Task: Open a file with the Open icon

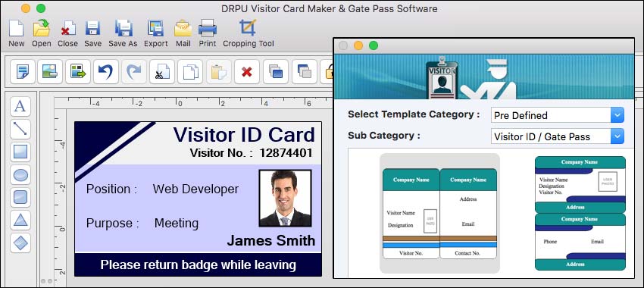Action: [42, 28]
